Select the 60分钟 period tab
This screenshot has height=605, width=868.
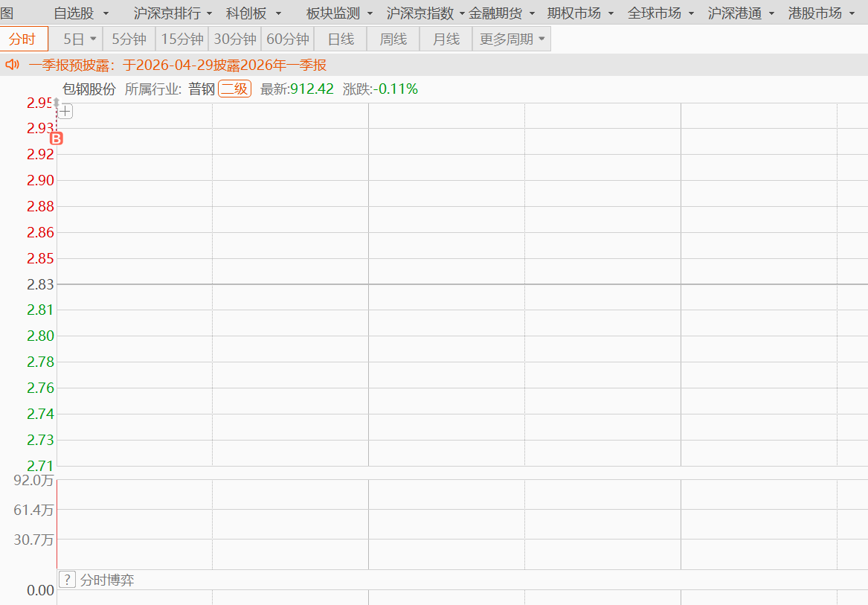tap(288, 39)
